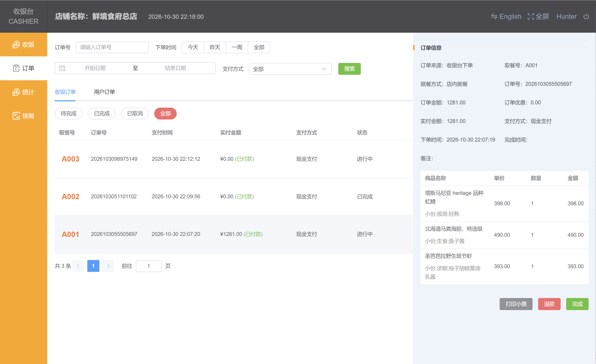Screen dimensions: 596x364
Task: Expand the 支付方式 payment method dropdown
Action: point(290,69)
